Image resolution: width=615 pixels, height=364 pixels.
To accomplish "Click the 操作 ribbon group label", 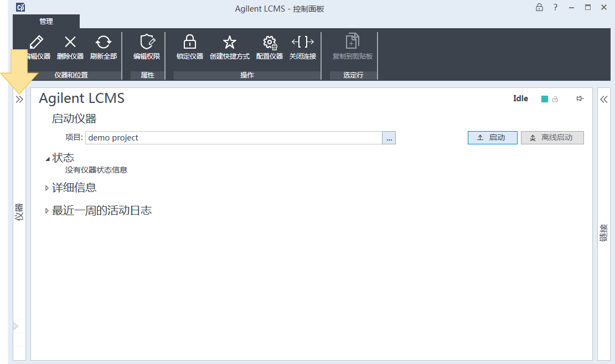I will tap(247, 75).
